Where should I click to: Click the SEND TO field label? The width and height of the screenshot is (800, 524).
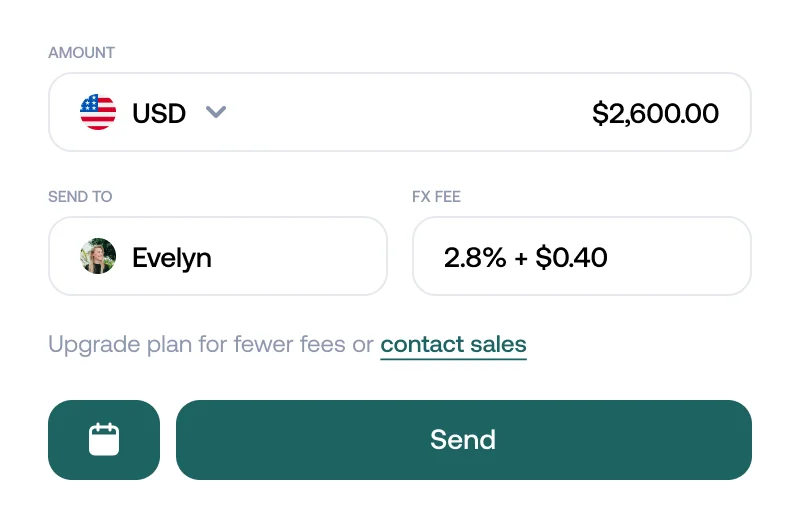click(80, 197)
